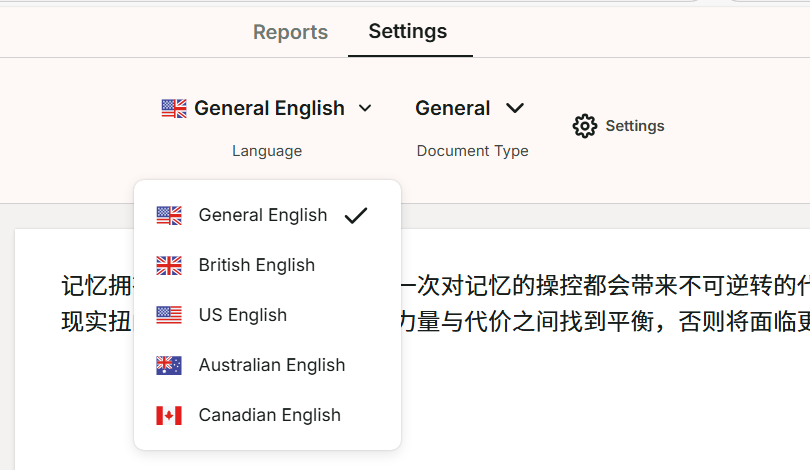Choose Canadian English language option
This screenshot has width=810, height=470.
(270, 415)
